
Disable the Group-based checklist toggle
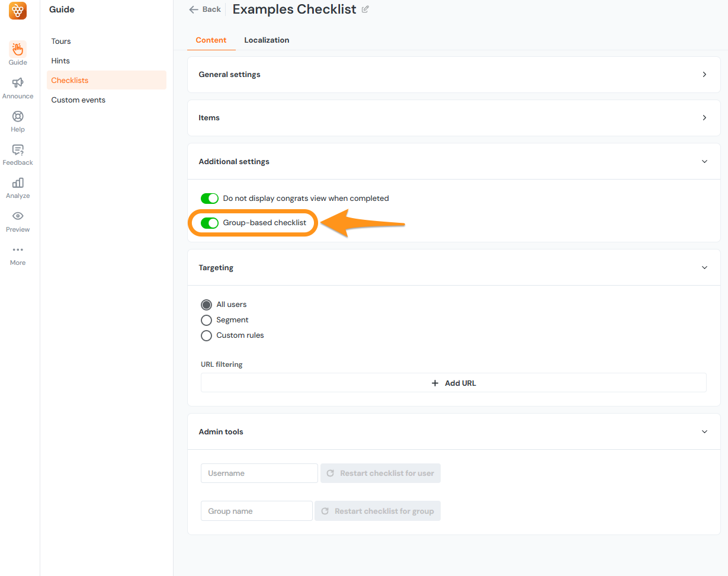click(210, 223)
